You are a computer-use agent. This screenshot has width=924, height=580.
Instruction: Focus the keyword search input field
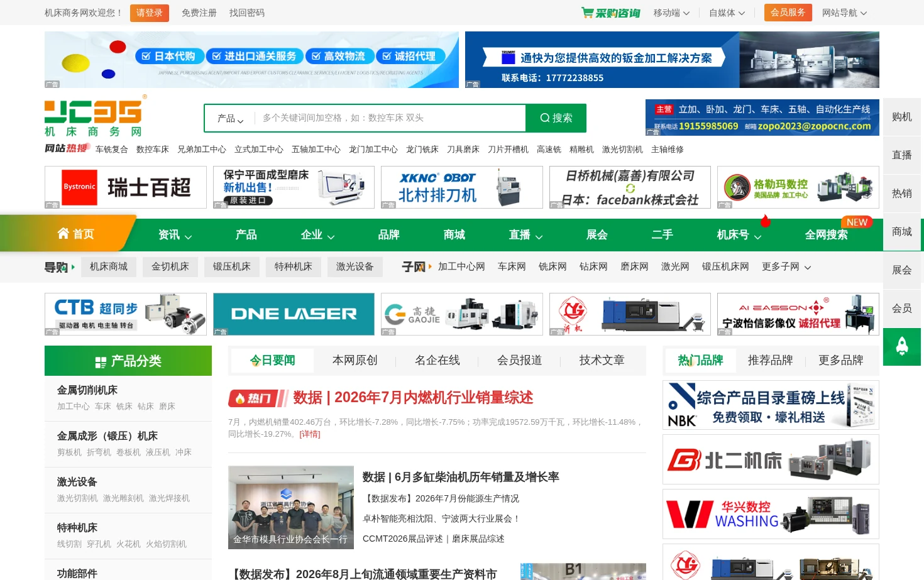coord(390,118)
